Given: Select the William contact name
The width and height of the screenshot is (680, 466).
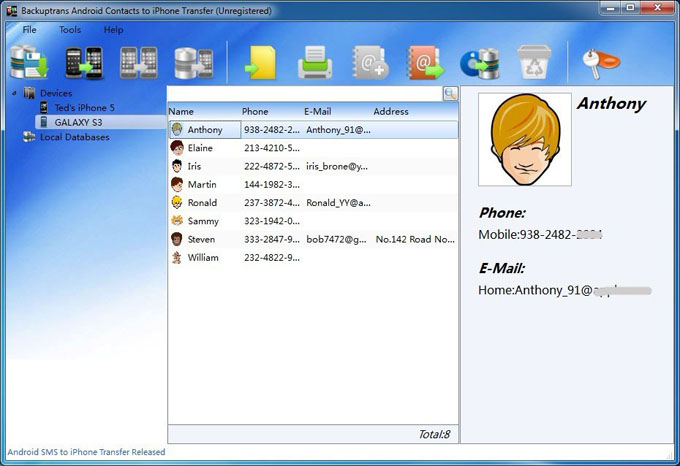Looking at the screenshot, I should pyautogui.click(x=203, y=257).
